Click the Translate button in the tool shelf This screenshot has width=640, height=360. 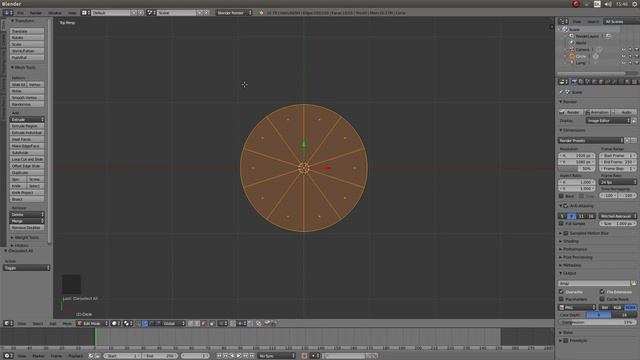coord(27,31)
